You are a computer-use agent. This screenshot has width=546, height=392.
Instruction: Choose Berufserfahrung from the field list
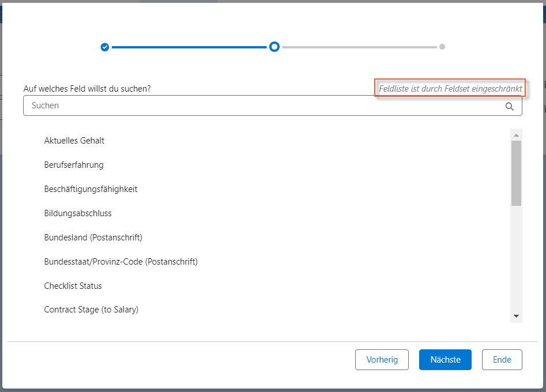(x=74, y=165)
